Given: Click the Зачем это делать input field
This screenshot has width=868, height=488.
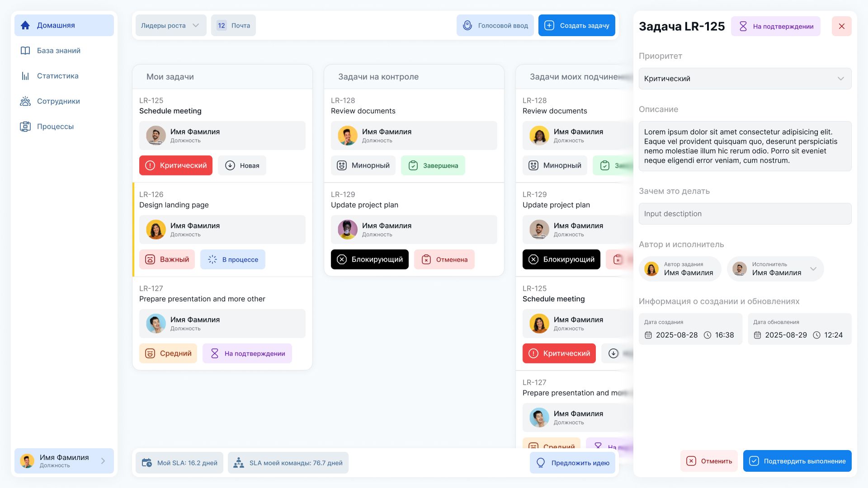Looking at the screenshot, I should [x=745, y=214].
